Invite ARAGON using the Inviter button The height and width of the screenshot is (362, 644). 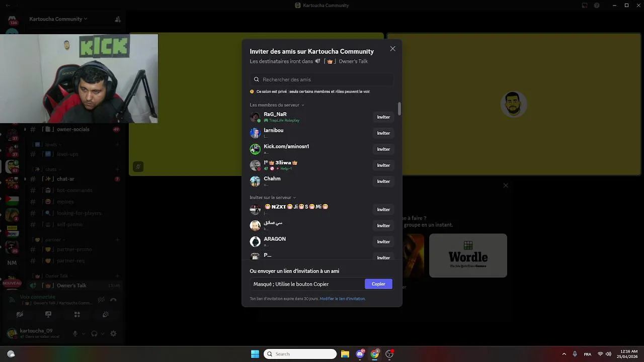pyautogui.click(x=383, y=242)
